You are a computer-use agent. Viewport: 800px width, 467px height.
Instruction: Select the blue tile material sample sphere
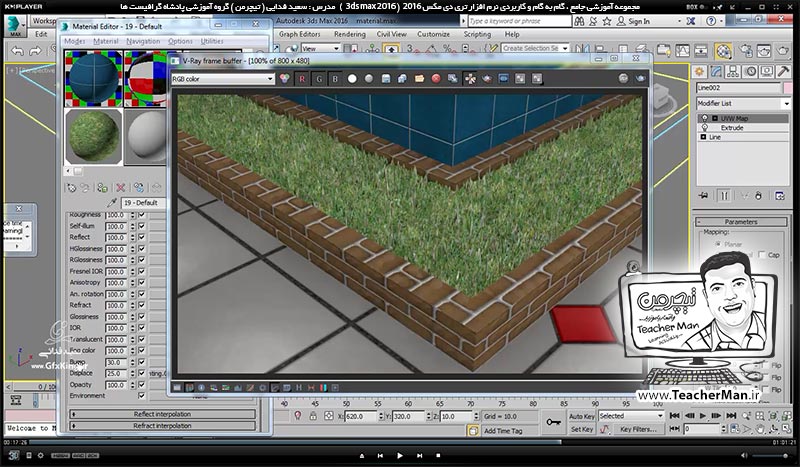click(93, 78)
